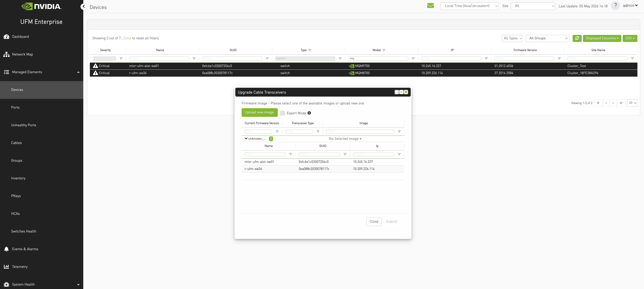This screenshot has width=644, height=289.
Task: Click the Name column filter funnel in Devices table
Action: point(194,59)
